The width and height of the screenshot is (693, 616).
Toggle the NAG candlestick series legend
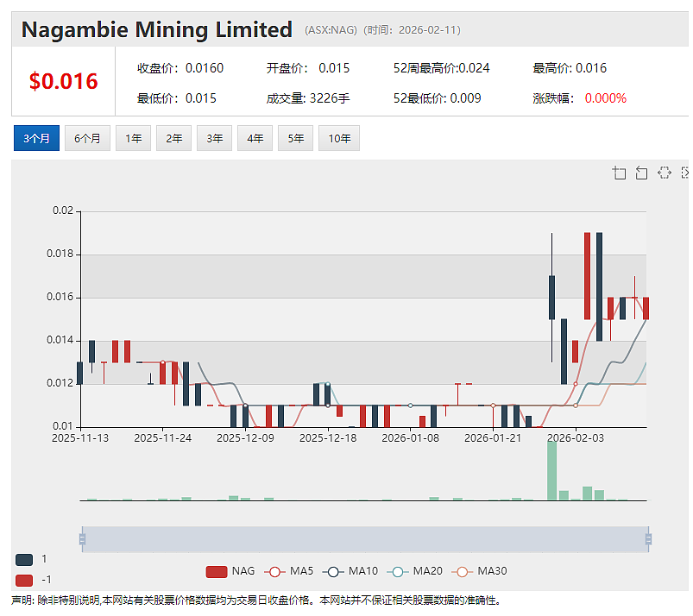coord(230,571)
